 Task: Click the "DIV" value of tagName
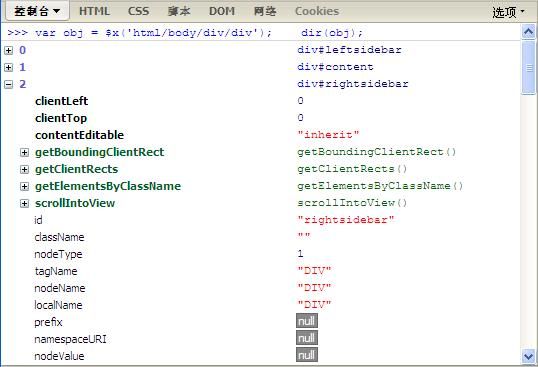(x=314, y=271)
